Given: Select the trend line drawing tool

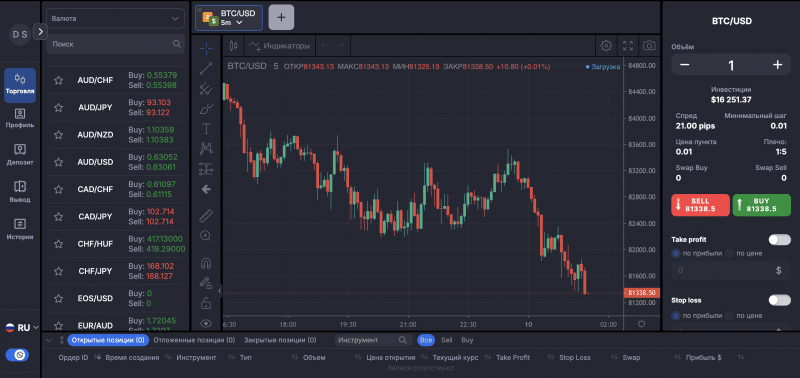Looking at the screenshot, I should pos(206,68).
